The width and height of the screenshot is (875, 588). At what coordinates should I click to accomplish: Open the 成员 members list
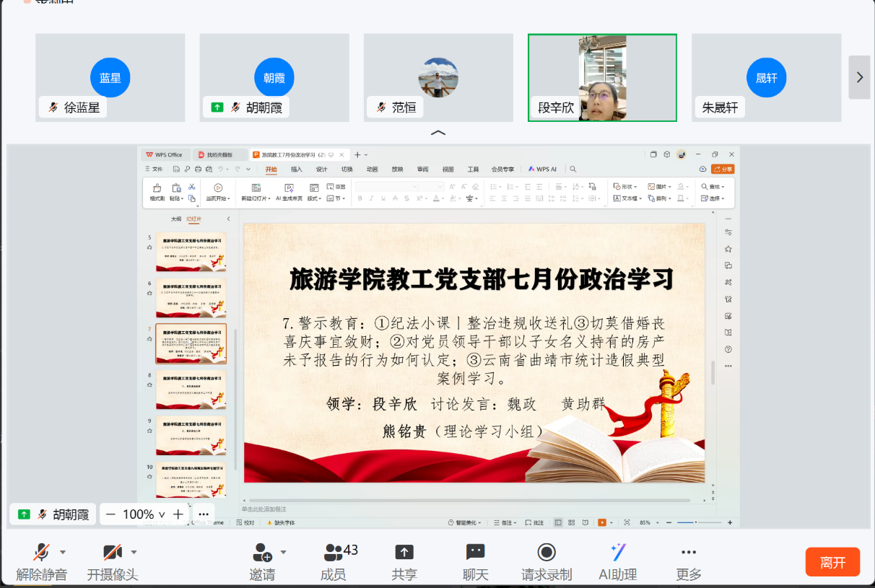pos(333,553)
